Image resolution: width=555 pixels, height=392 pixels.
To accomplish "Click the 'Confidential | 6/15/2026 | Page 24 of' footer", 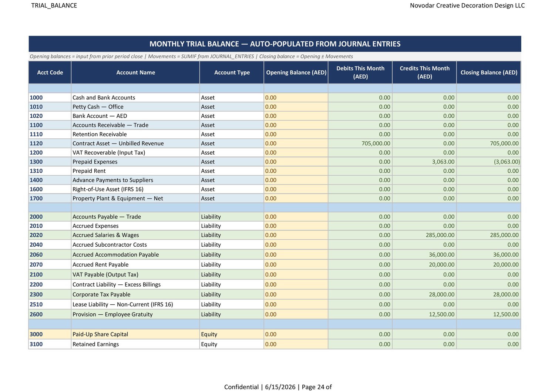I will (x=278, y=387).
